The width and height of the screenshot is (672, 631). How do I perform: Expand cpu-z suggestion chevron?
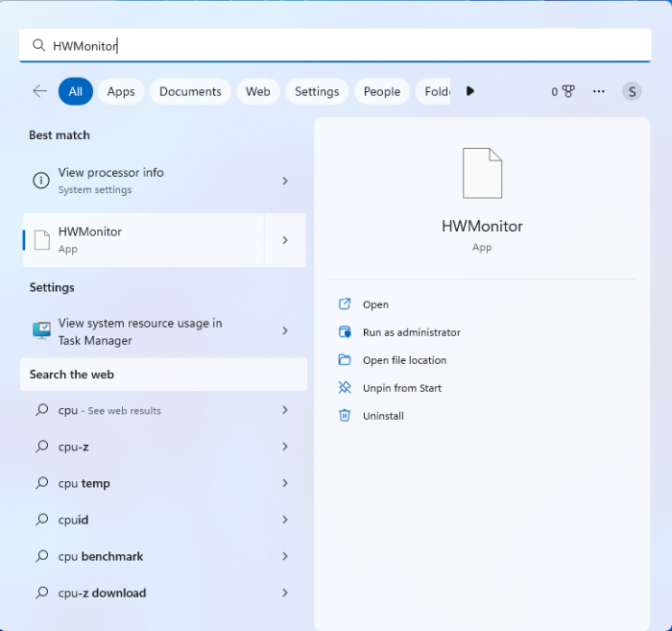285,447
